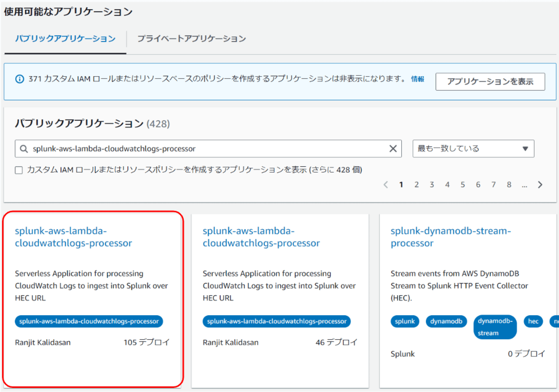This screenshot has width=559, height=392.
Task: Click the '46 デプロイ' count text
Action: 336,342
